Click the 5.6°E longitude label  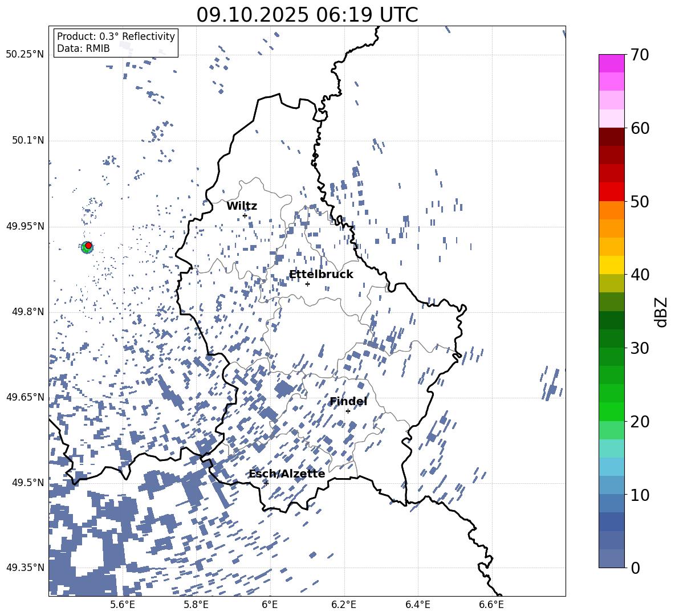(122, 605)
